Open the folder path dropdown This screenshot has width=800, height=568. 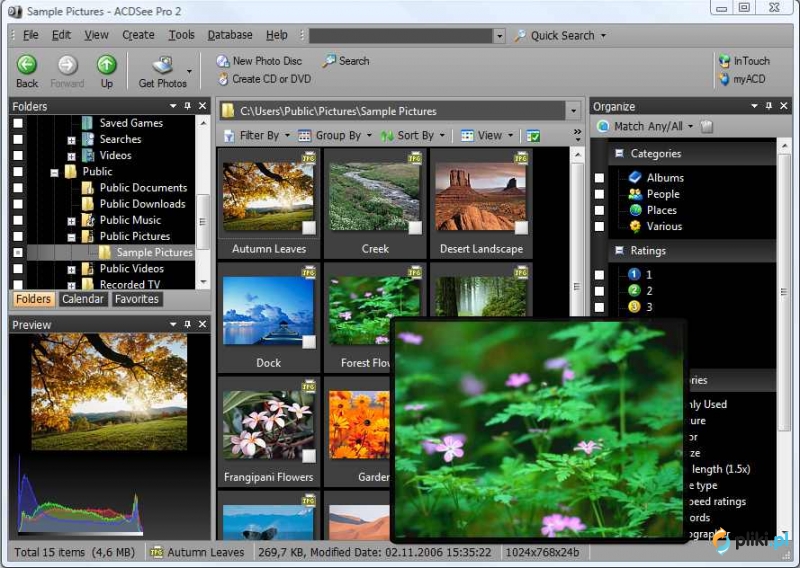(573, 111)
